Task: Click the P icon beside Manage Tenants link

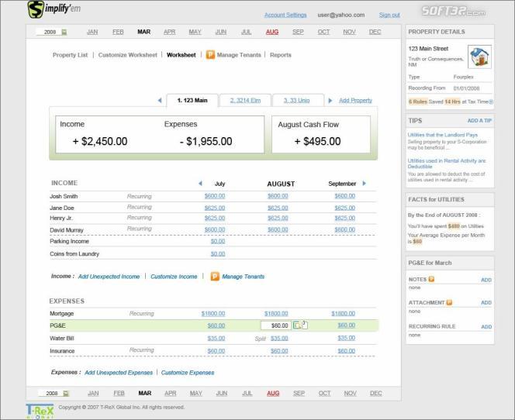Action: pyautogui.click(x=215, y=277)
